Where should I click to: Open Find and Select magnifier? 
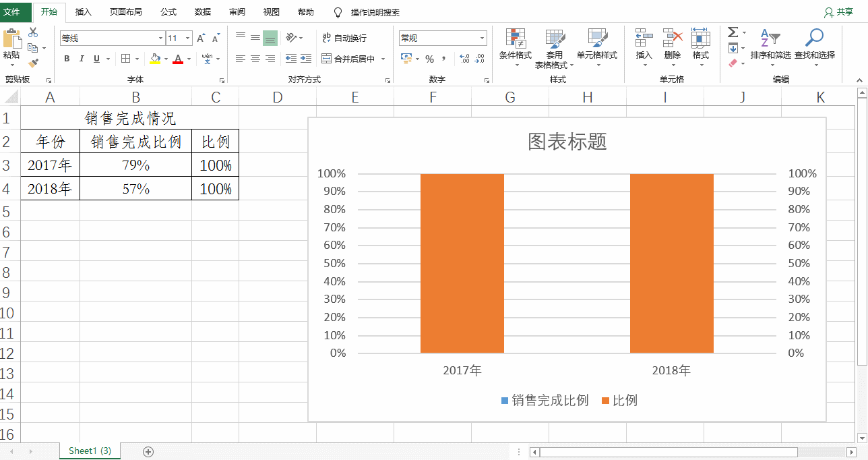(x=815, y=43)
